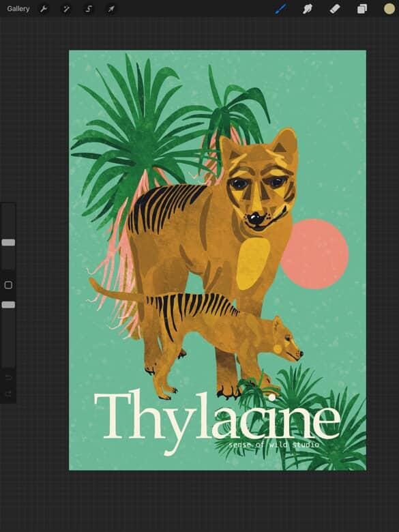The image size is (399, 532).
Task: Click the Thylacine poster artwork canvas
Action: click(218, 261)
